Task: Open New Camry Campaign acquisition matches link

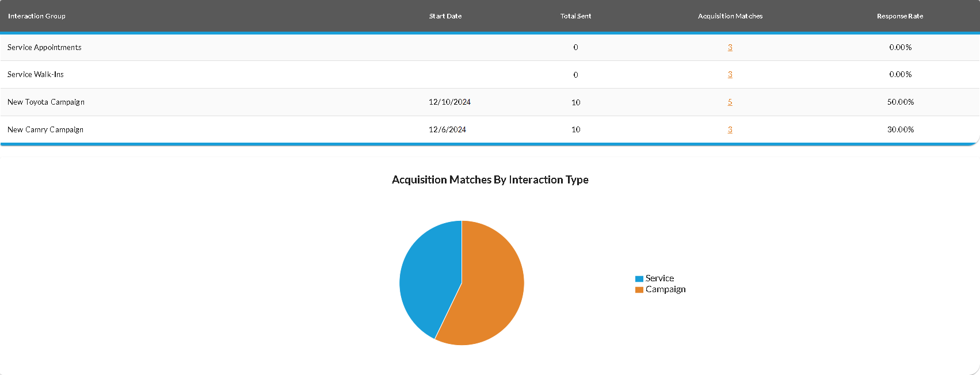Action: (x=730, y=129)
